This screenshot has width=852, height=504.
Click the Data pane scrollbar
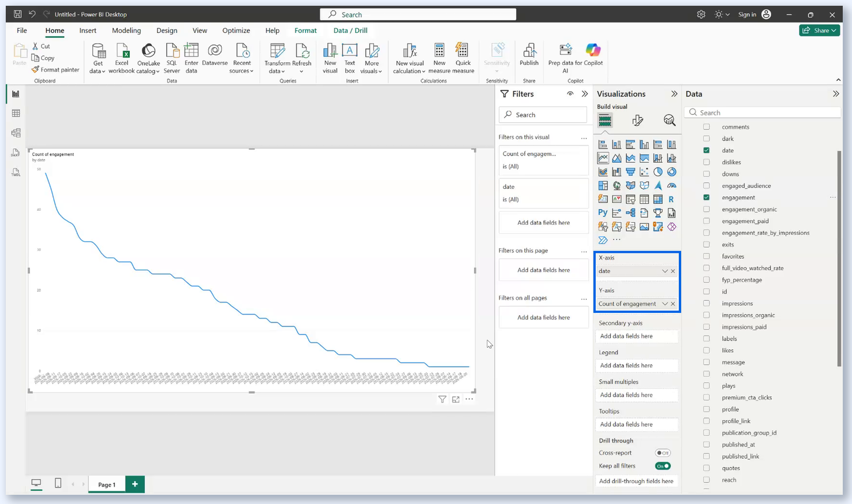(839, 258)
